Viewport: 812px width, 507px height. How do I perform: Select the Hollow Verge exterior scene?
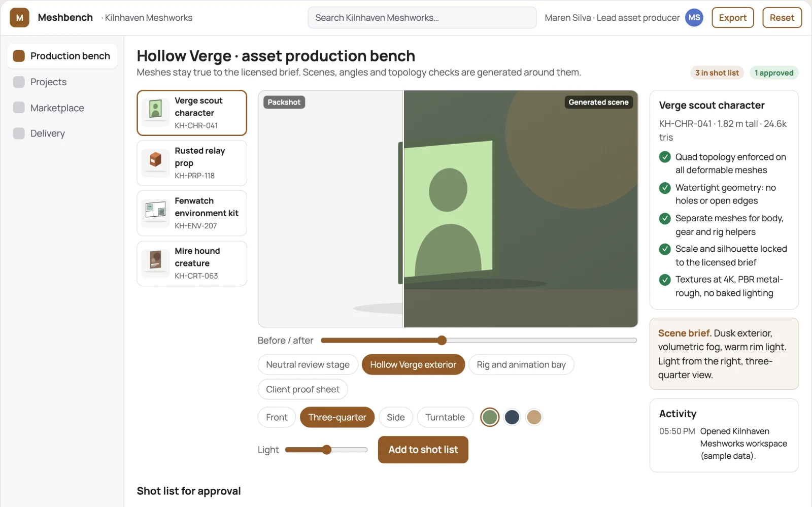pos(413,365)
